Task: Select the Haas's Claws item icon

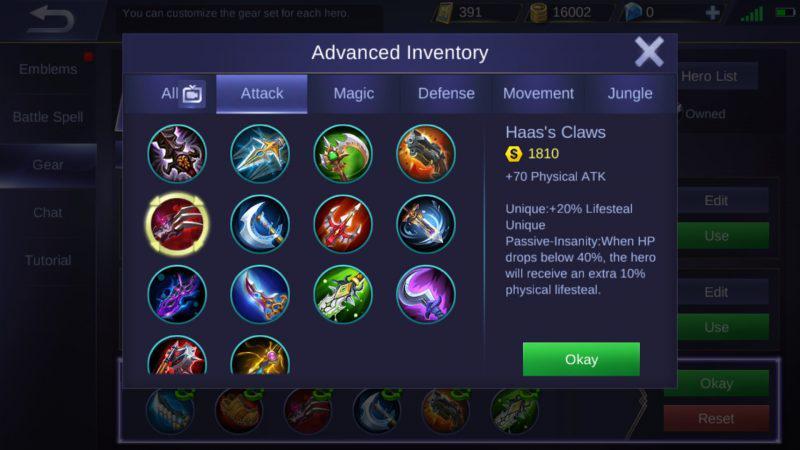Action: (x=177, y=224)
